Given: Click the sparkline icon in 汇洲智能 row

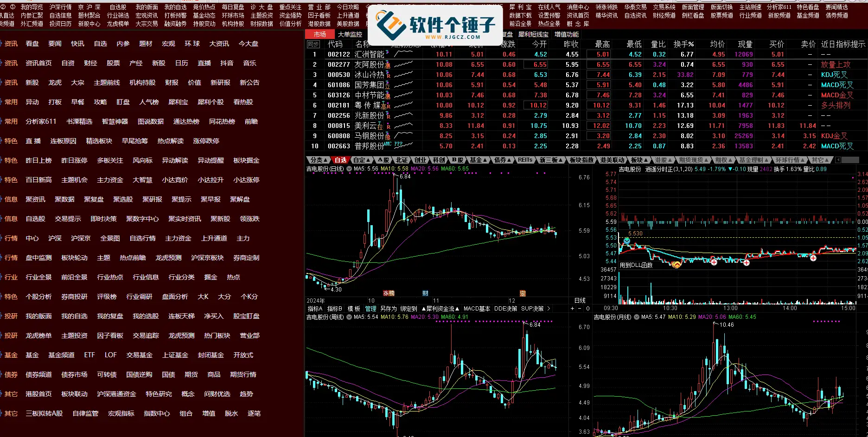Looking at the screenshot, I should tap(403, 54).
